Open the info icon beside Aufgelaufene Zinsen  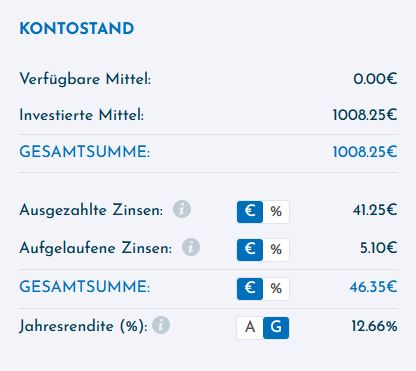click(x=191, y=247)
